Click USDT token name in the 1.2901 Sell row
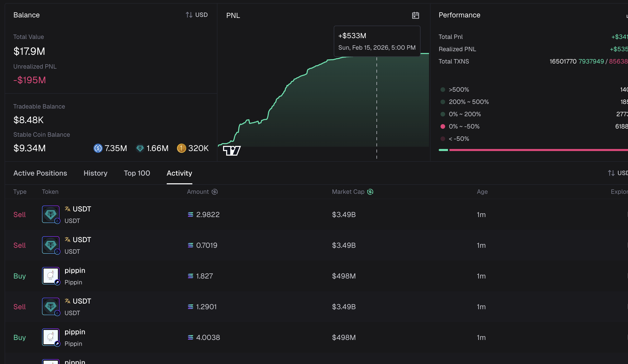This screenshot has height=364, width=628. tap(82, 301)
